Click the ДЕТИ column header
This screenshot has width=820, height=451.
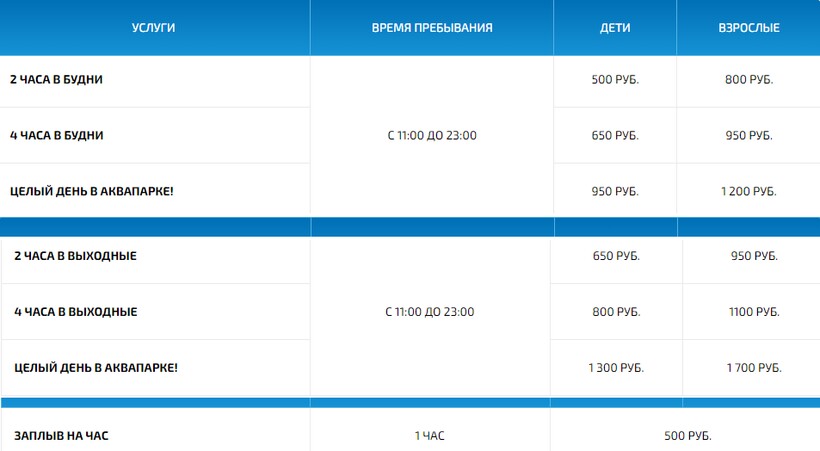615,28
